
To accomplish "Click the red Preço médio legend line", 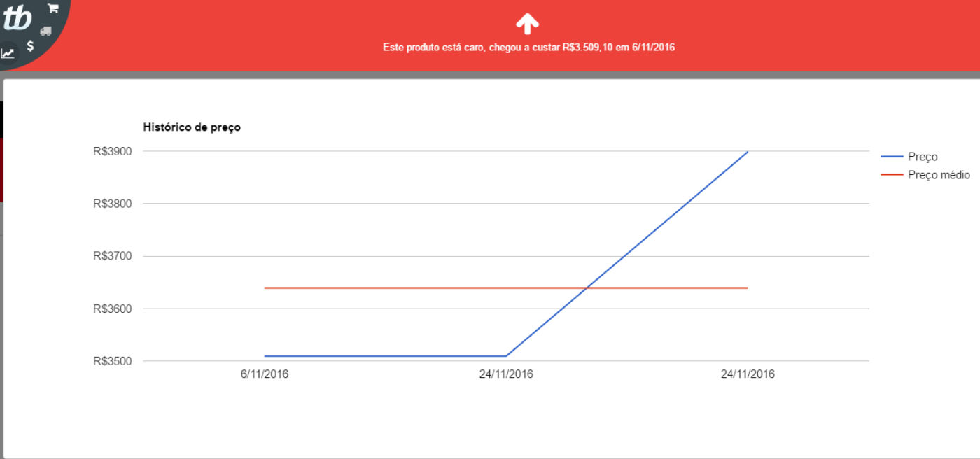I will pyautogui.click(x=891, y=175).
